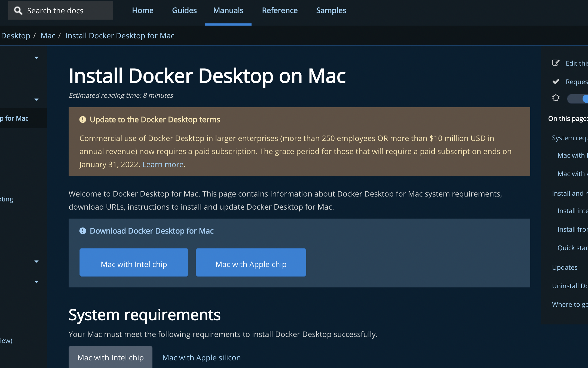The image size is (588, 368).
Task: Open the sidebar item ending 'oting'
Action: pyautogui.click(x=7, y=199)
